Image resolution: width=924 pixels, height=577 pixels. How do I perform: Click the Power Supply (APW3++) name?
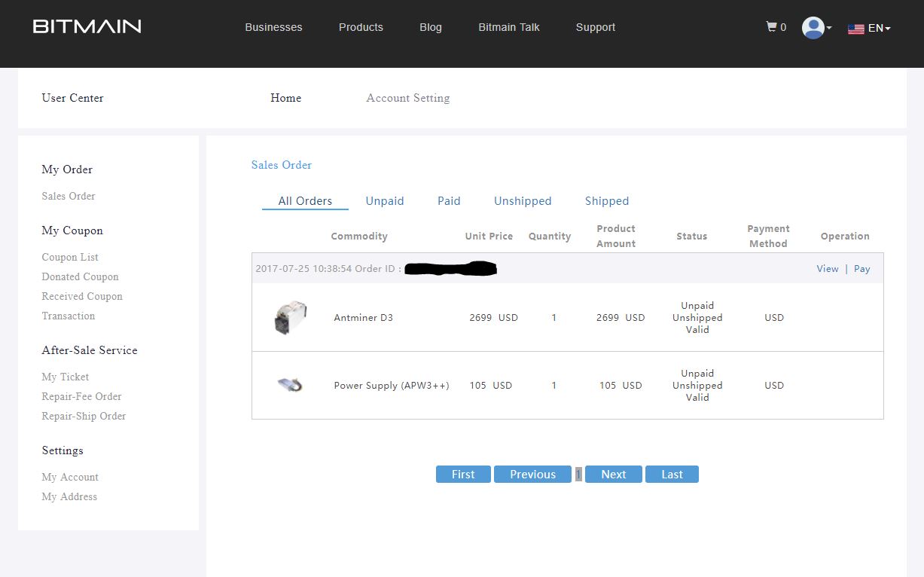[392, 386]
